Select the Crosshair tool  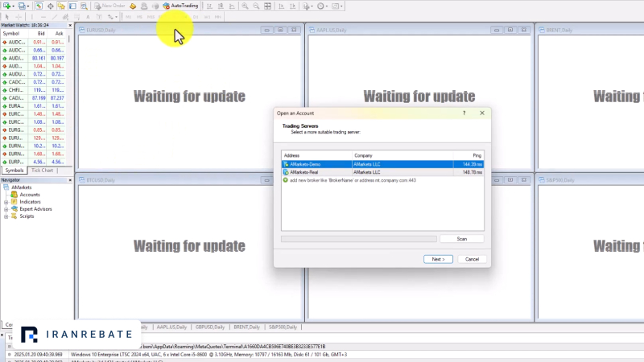[19, 17]
